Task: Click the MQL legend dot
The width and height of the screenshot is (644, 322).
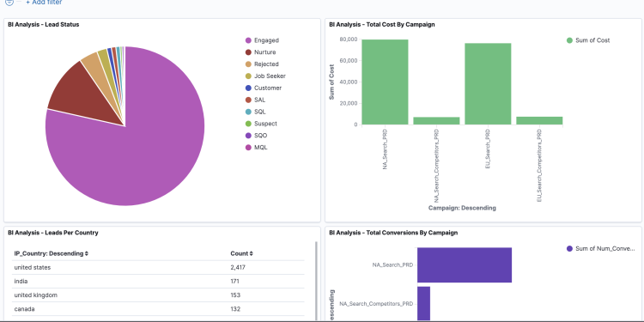Action: pos(248,148)
